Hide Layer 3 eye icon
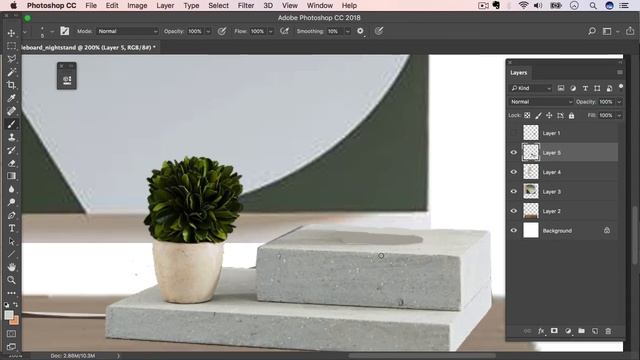 (514, 191)
